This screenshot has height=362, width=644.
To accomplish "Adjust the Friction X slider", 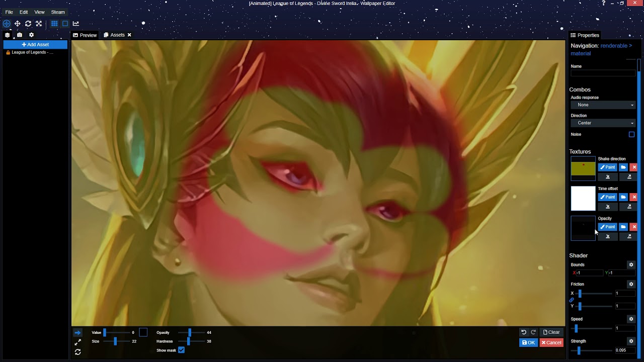I will 594,294.
